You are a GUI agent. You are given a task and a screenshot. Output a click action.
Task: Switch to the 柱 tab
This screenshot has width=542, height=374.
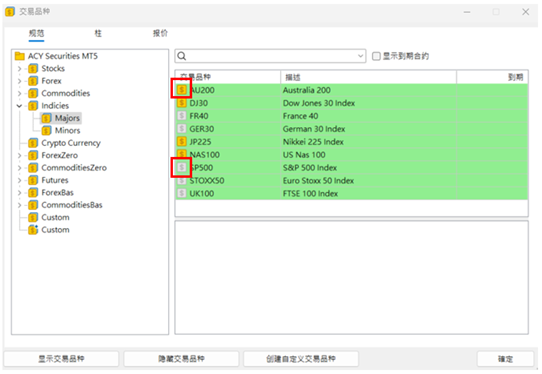[98, 33]
